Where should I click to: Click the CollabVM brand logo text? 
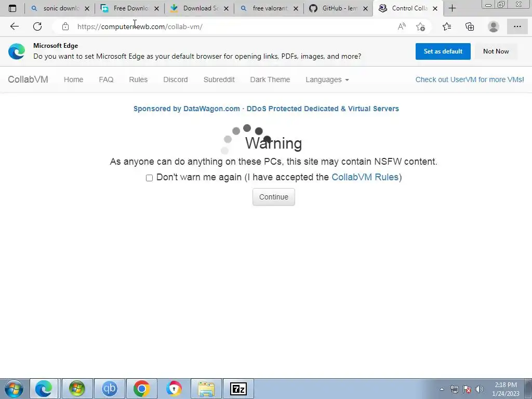(x=28, y=79)
